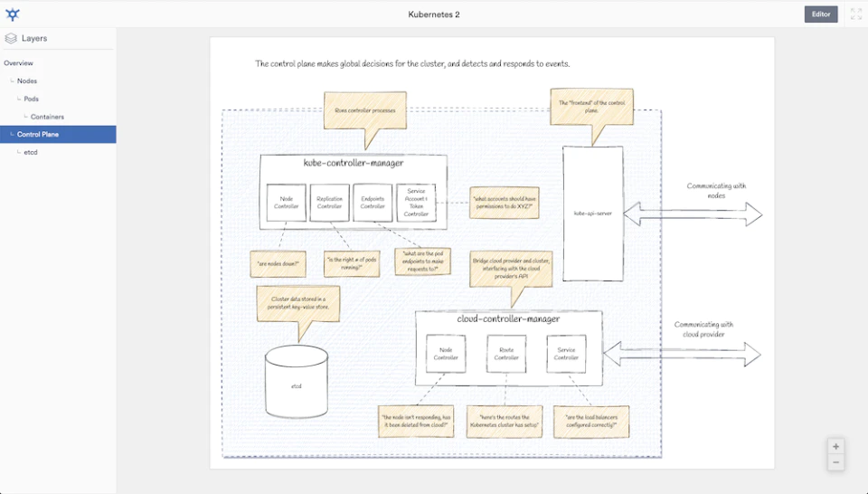Select Service Account & Token Controller box
868x494 pixels.
[416, 203]
